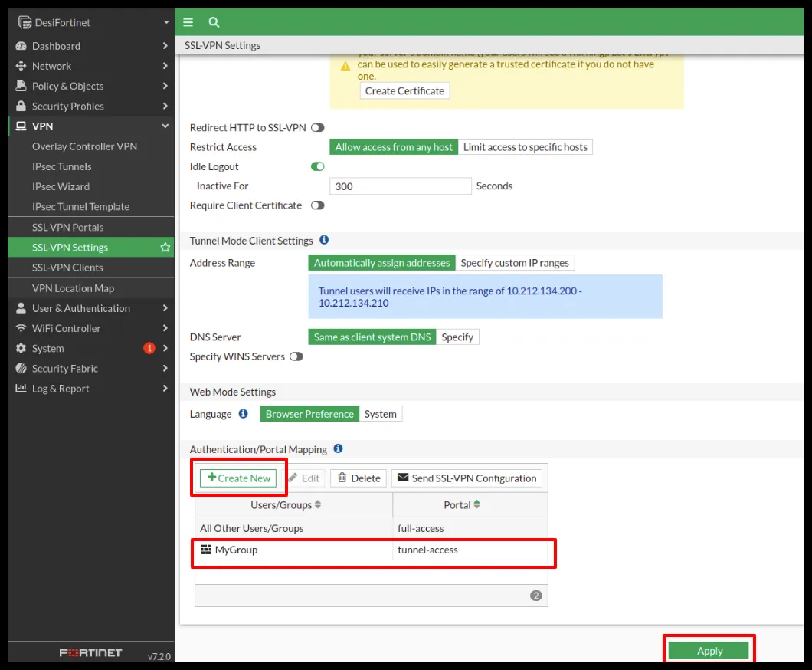
Task: Click the favorite star on SSL-VPN Settings
Action: (x=165, y=247)
